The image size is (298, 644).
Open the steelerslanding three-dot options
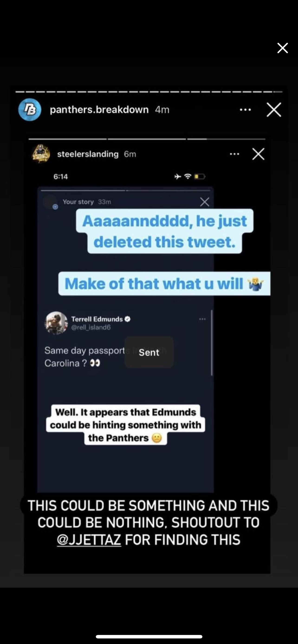(x=234, y=154)
